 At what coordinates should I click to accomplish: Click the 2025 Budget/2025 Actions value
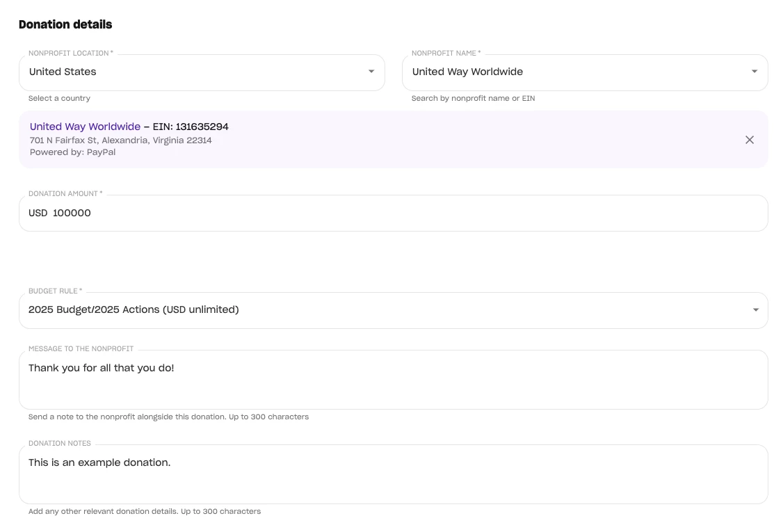coord(134,309)
